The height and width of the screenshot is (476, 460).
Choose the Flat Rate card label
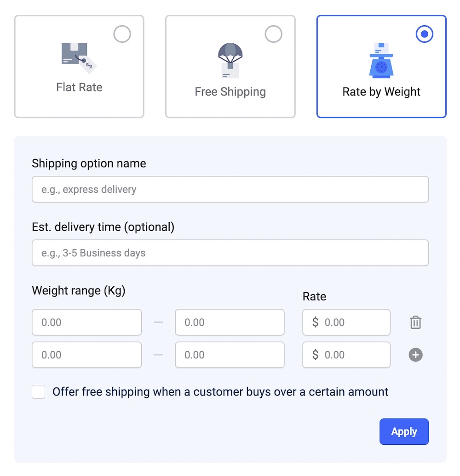pyautogui.click(x=79, y=87)
